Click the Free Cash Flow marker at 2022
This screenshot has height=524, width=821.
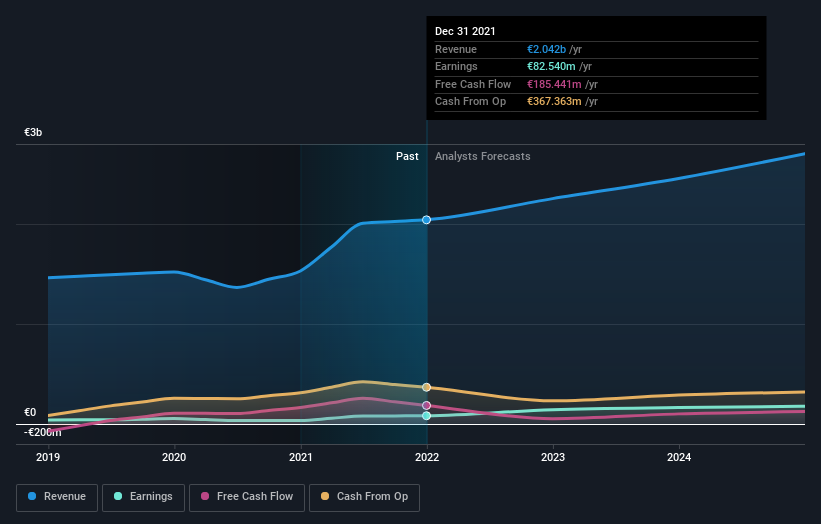427,406
